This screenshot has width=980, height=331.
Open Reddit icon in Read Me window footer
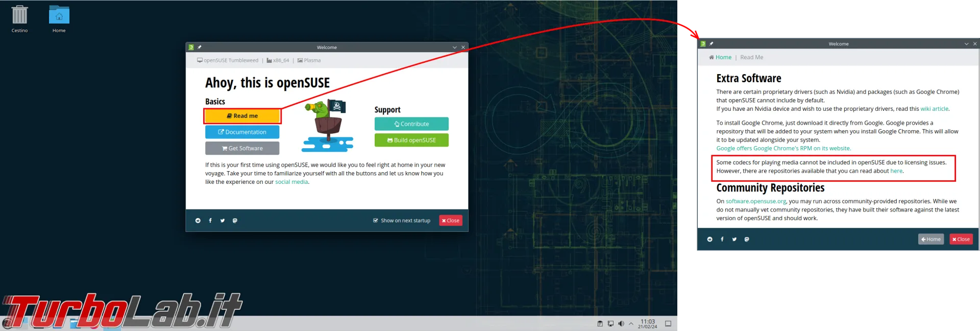(709, 239)
